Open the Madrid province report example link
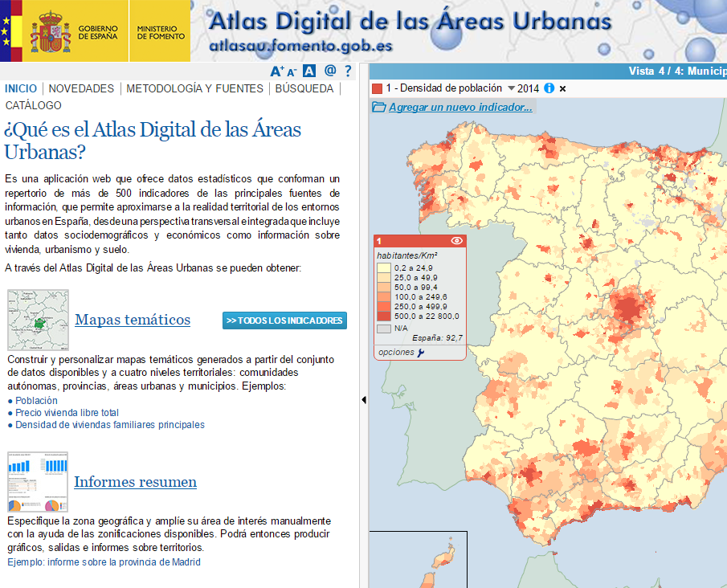The height and width of the screenshot is (588, 727). (x=104, y=562)
